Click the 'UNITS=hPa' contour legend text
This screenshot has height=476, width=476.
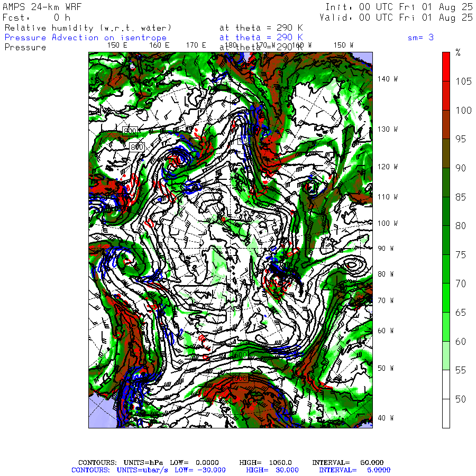pyautogui.click(x=143, y=462)
